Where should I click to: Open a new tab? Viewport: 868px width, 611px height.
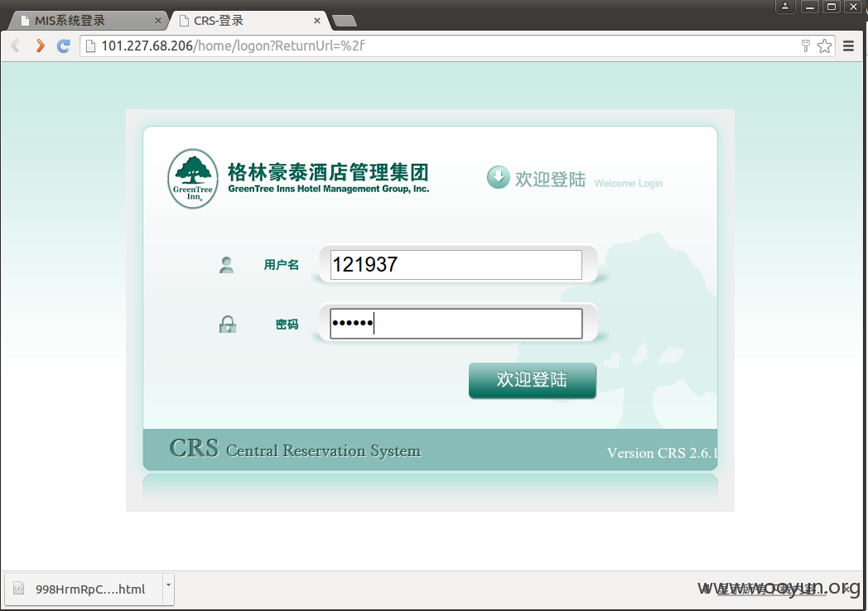(345, 21)
